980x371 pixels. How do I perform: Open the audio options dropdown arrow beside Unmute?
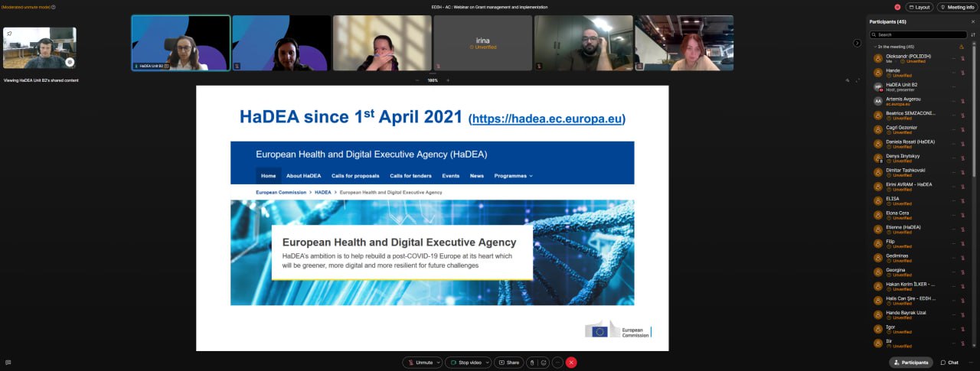(x=438, y=363)
